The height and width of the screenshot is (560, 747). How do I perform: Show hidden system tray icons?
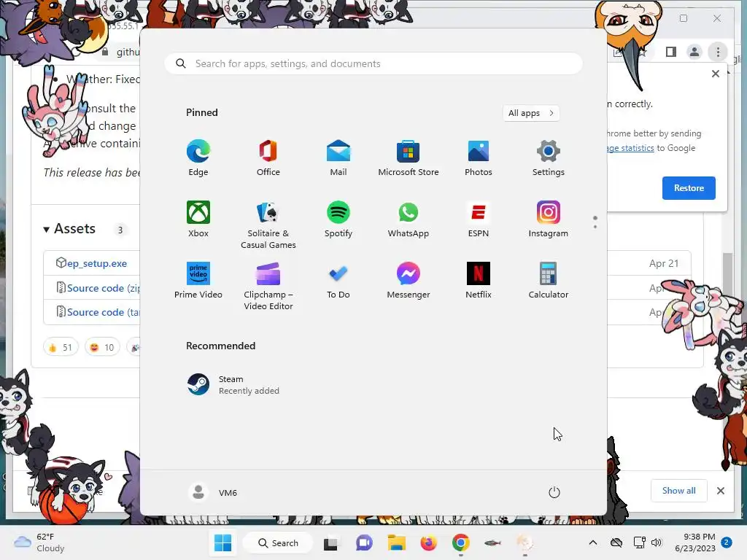click(x=592, y=542)
